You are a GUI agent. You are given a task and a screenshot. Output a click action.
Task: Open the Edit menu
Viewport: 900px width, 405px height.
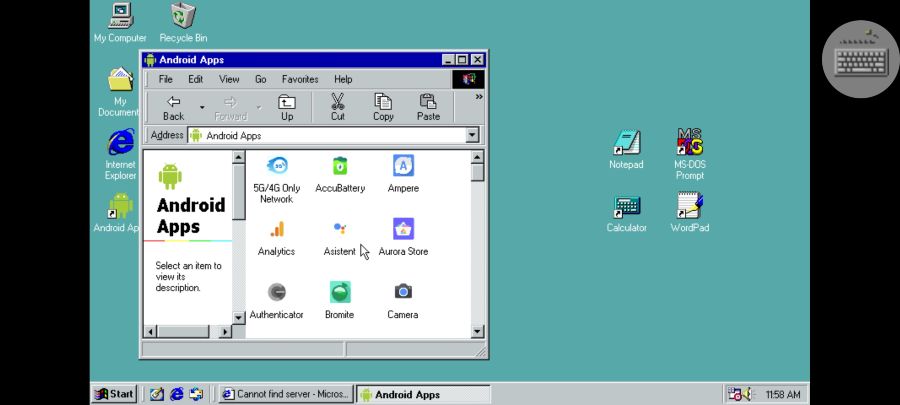point(196,79)
